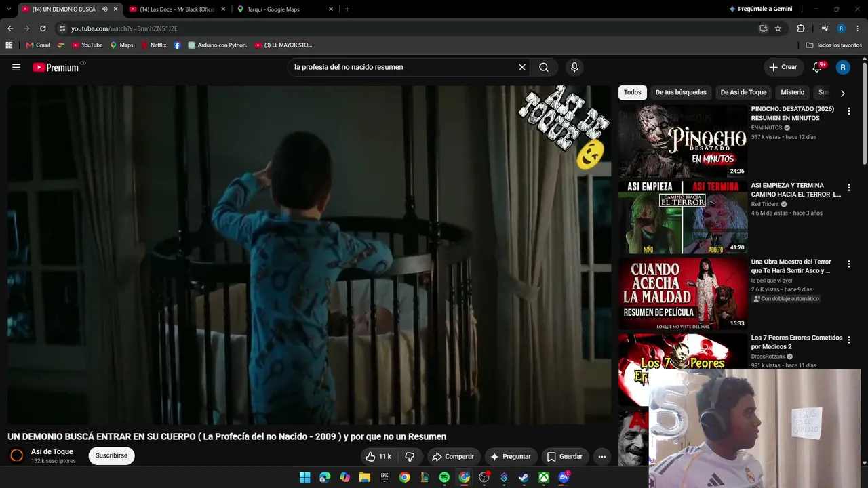Image resolution: width=868 pixels, height=488 pixels.
Task: Install the app from address bar icon
Action: click(x=764, y=28)
